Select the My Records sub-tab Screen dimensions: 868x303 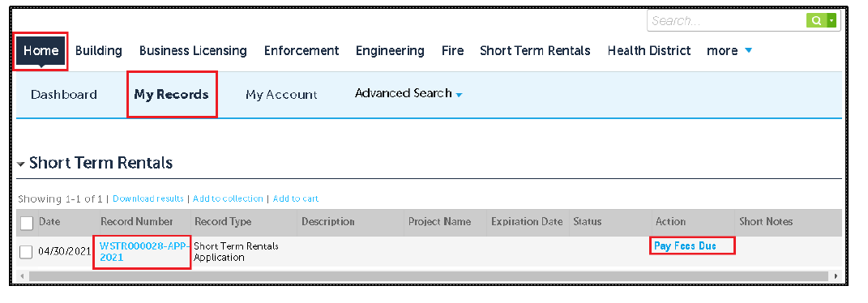(x=172, y=95)
